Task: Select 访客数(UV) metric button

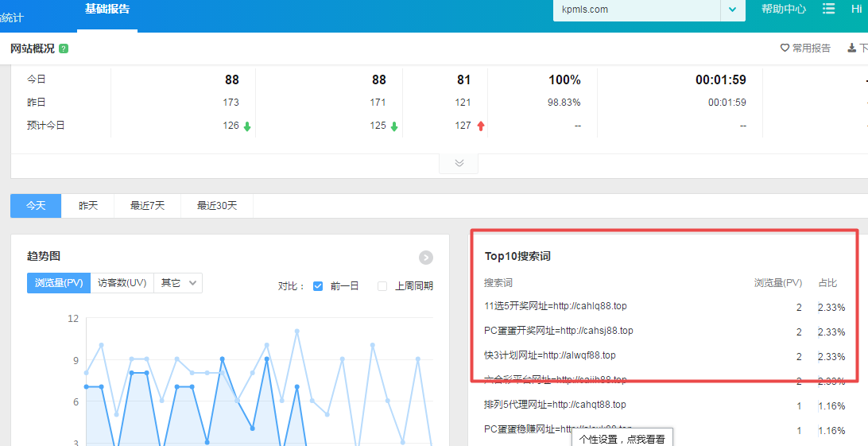Action: pos(122,283)
